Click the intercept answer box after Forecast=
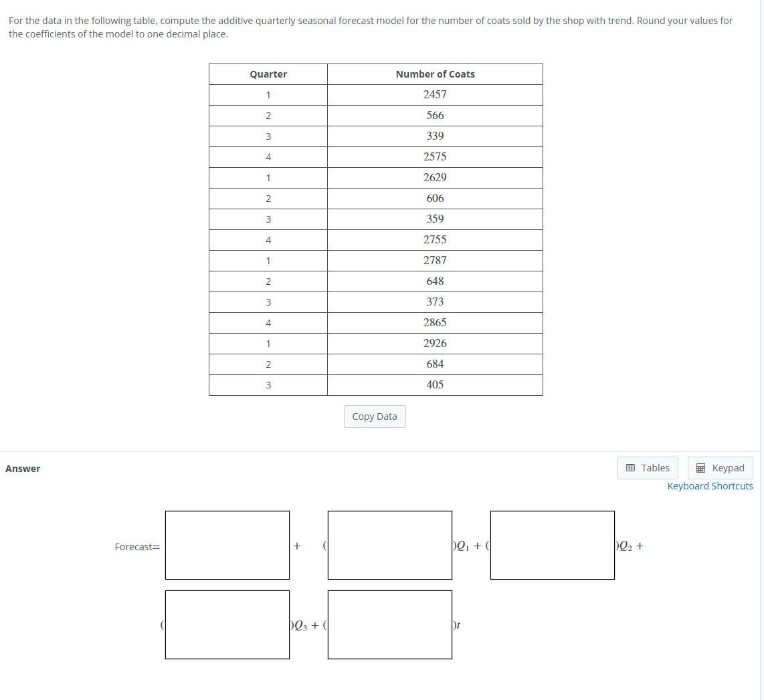The height and width of the screenshot is (700, 764). click(x=227, y=545)
